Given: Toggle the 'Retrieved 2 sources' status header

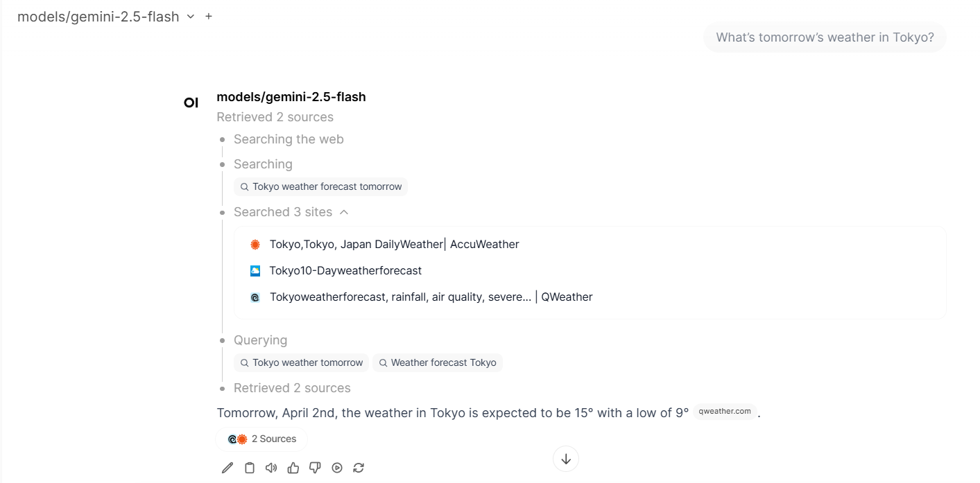Looking at the screenshot, I should (x=275, y=117).
